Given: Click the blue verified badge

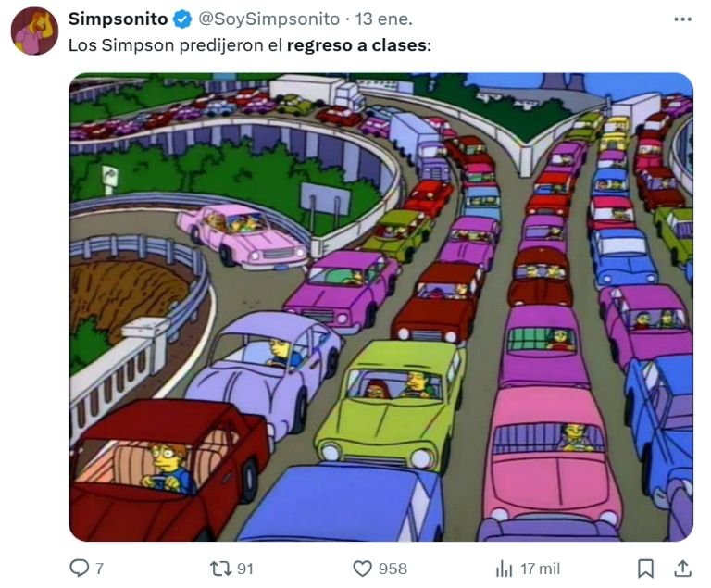Looking at the screenshot, I should pos(182,19).
